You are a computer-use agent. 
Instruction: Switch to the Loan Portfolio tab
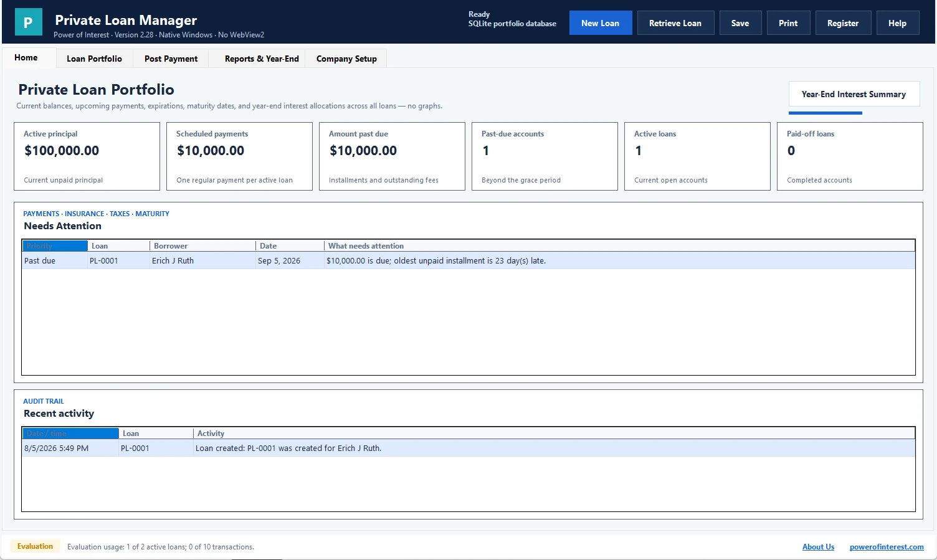95,59
